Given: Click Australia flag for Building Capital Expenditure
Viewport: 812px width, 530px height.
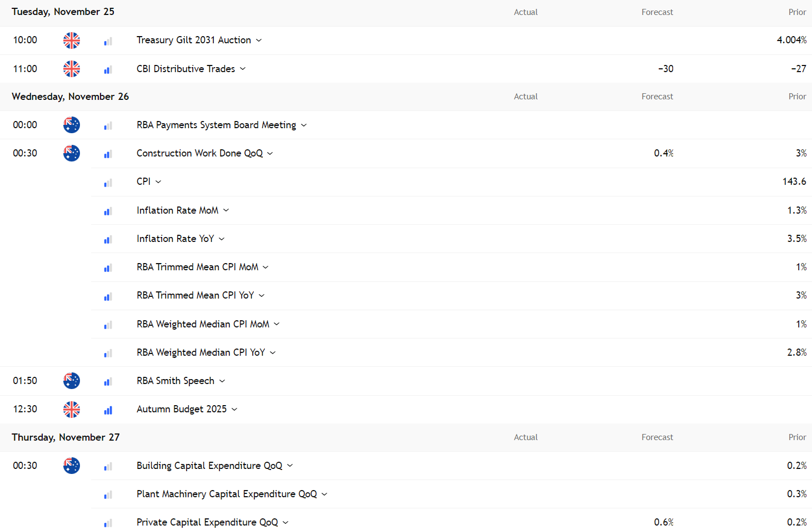Looking at the screenshot, I should 72,466.
